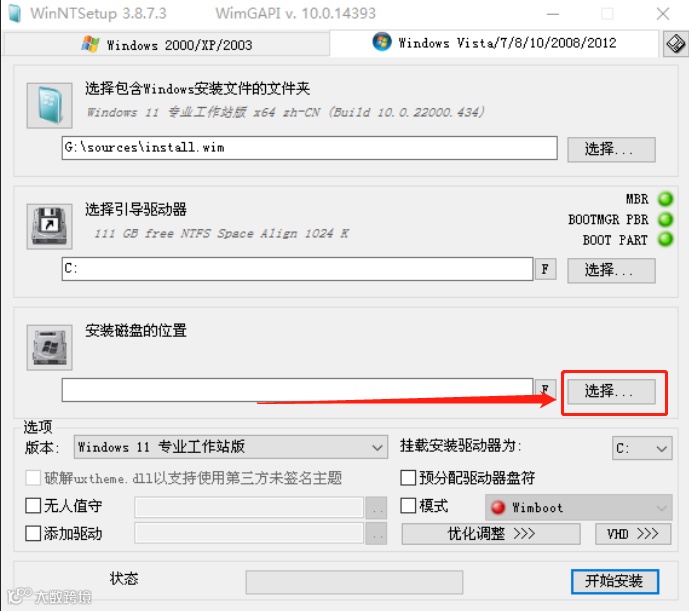Click the F button next to boot drive field
Viewport: 689px width, 611px height.
tap(545, 269)
